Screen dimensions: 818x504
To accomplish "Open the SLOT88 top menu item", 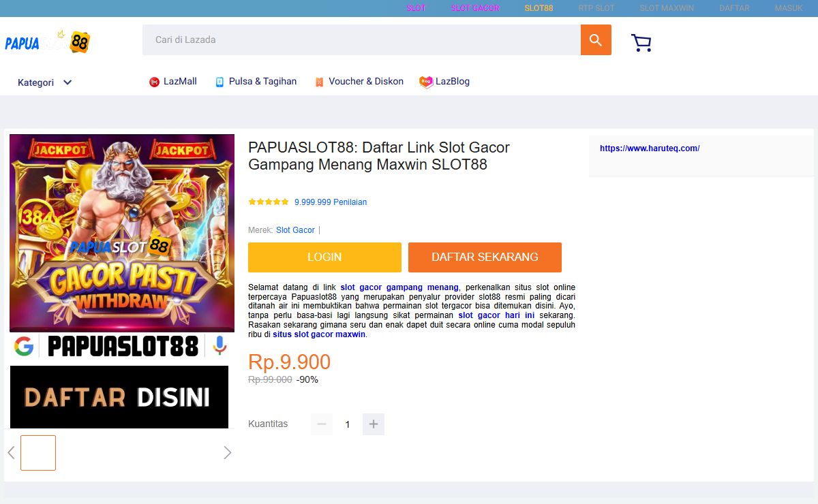I will 539,8.
